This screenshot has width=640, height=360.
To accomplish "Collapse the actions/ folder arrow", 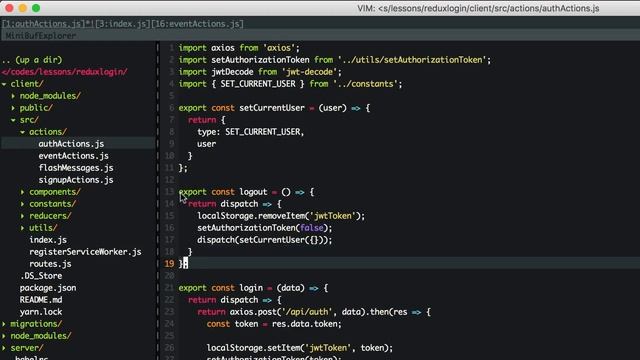I will pyautogui.click(x=22, y=132).
